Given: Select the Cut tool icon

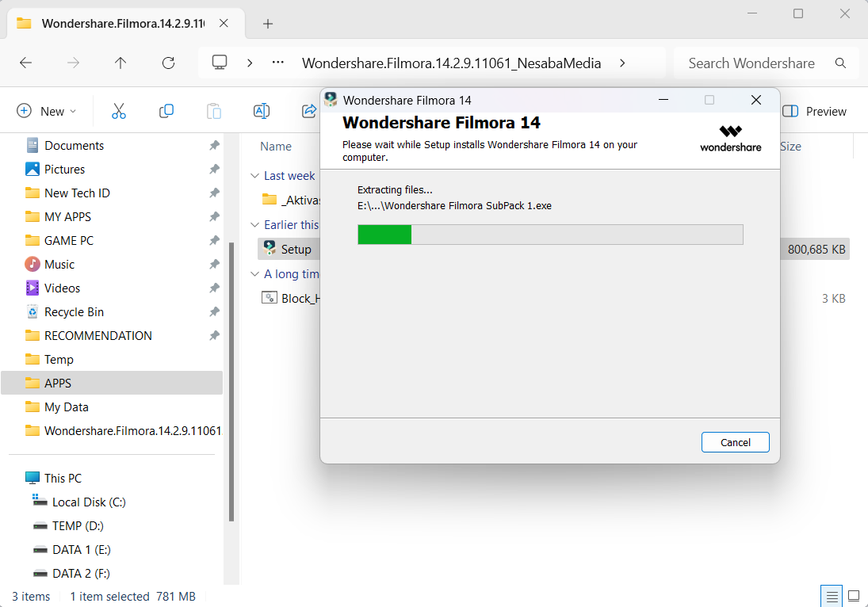Looking at the screenshot, I should pyautogui.click(x=118, y=111).
